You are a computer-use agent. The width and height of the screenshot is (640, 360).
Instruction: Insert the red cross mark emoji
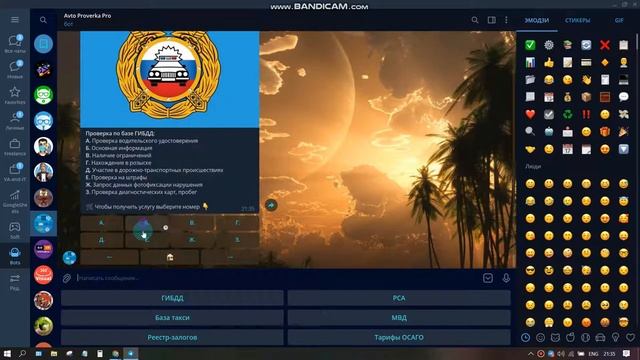tap(605, 45)
